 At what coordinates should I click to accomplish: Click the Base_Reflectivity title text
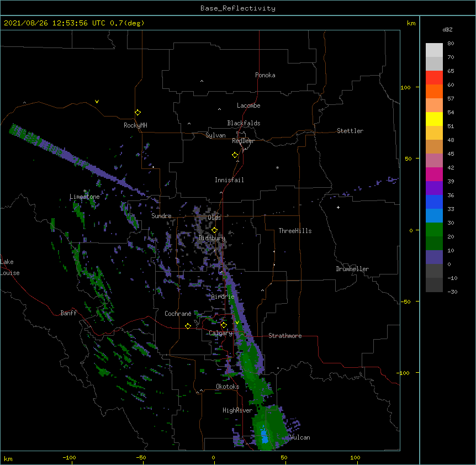pos(237,8)
